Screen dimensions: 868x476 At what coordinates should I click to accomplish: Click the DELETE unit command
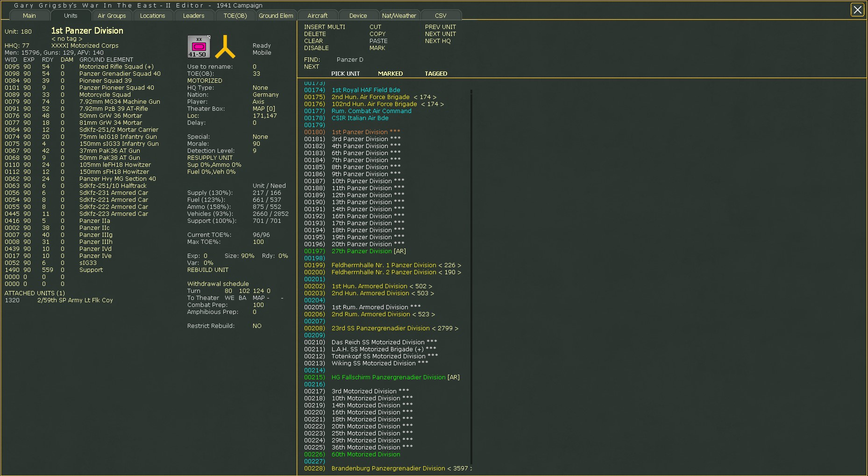(315, 34)
